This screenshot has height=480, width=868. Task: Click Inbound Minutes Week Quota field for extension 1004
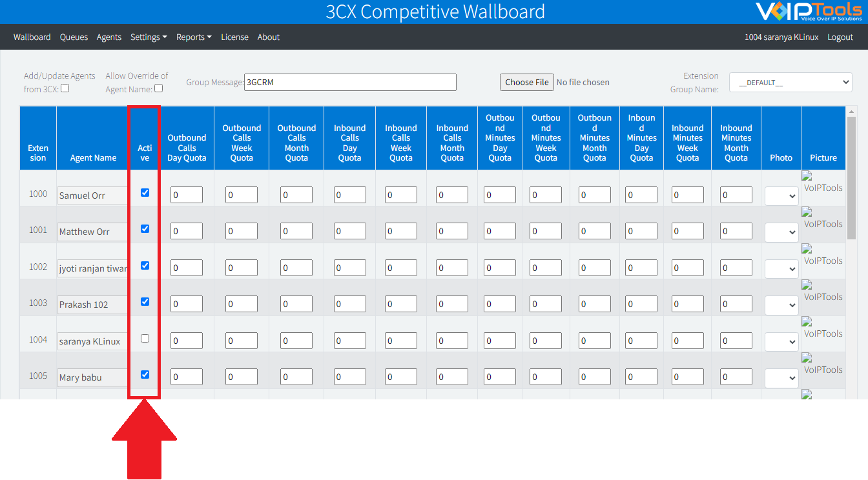pyautogui.click(x=687, y=341)
